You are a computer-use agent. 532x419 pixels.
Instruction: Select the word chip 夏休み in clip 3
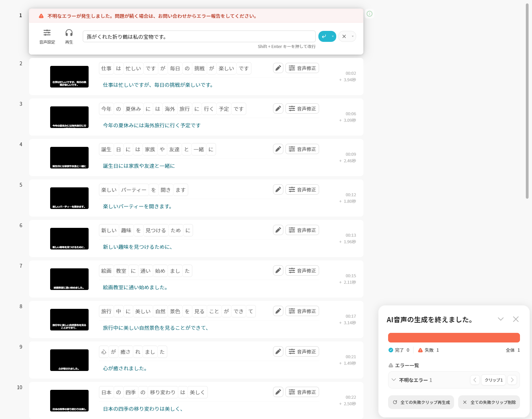click(133, 109)
